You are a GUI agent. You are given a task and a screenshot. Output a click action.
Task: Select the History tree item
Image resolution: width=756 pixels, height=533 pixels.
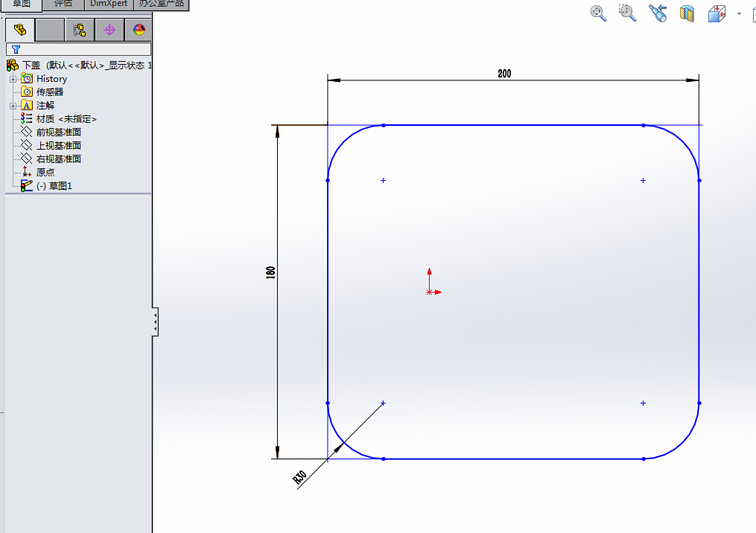(x=51, y=79)
